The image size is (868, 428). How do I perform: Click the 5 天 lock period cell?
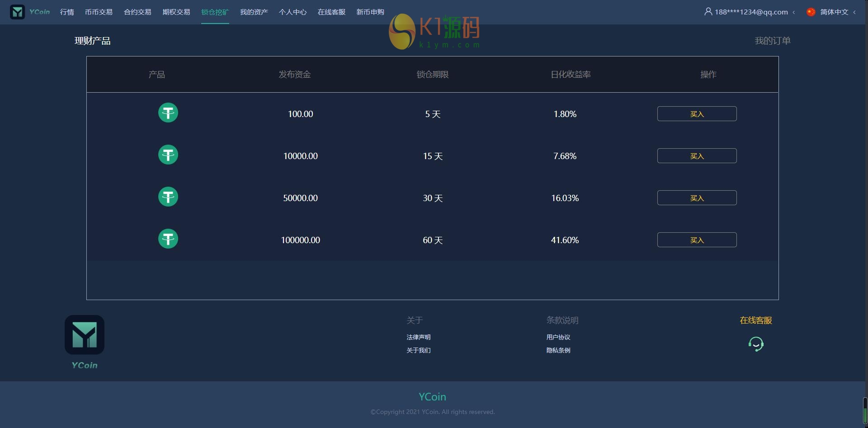tap(433, 114)
